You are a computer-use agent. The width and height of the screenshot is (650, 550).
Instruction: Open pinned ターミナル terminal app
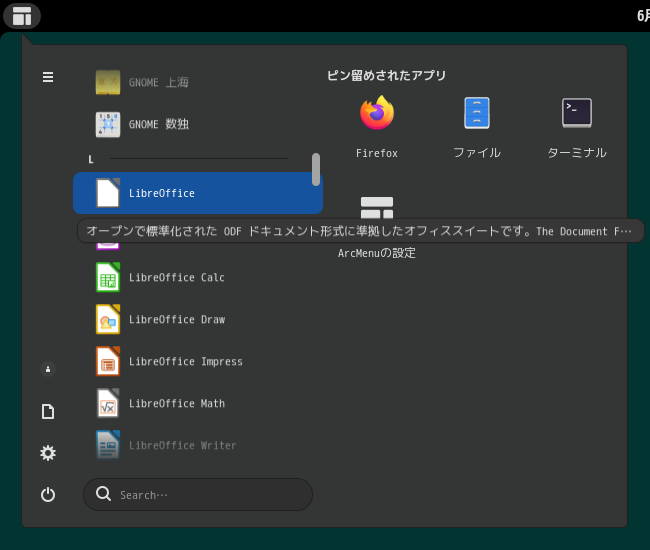coord(577,126)
